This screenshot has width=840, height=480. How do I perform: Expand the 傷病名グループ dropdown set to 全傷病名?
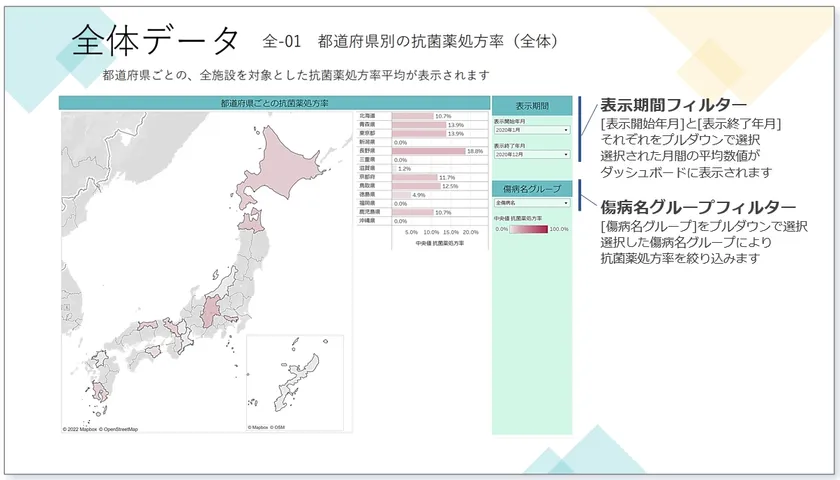pos(531,203)
